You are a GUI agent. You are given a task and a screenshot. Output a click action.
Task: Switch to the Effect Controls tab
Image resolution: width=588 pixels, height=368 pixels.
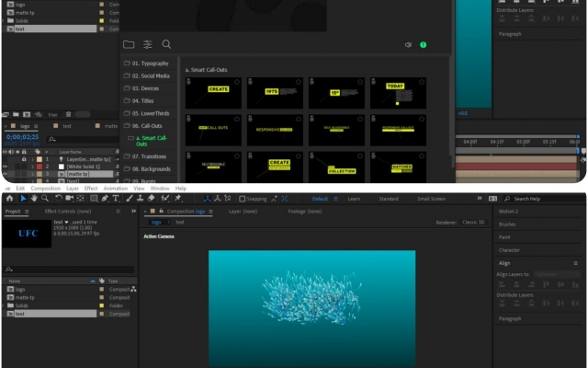[x=68, y=212]
